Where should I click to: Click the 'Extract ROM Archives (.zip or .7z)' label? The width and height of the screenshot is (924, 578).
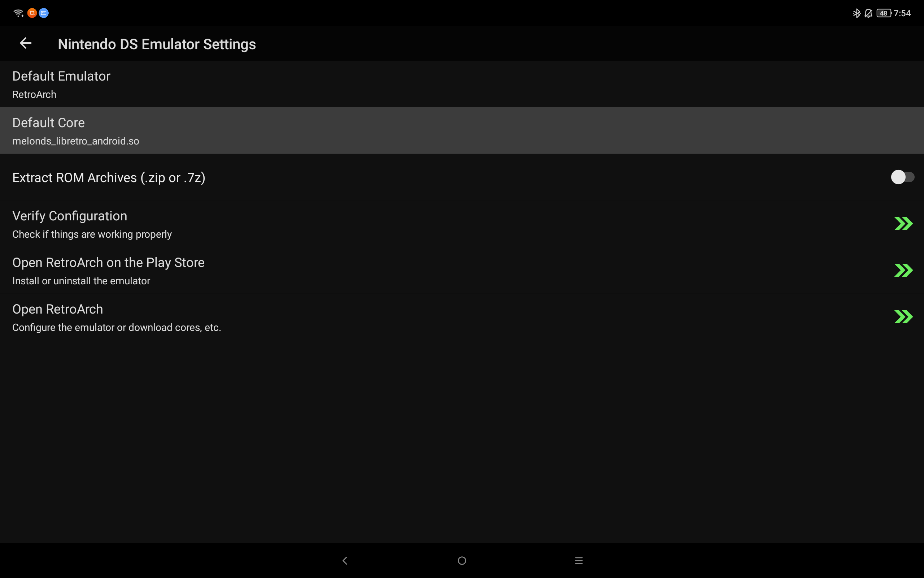pos(109,178)
